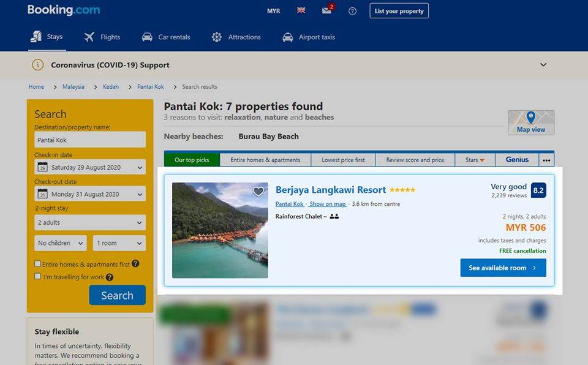
Task: Open the No children dropdown
Action: (x=61, y=243)
